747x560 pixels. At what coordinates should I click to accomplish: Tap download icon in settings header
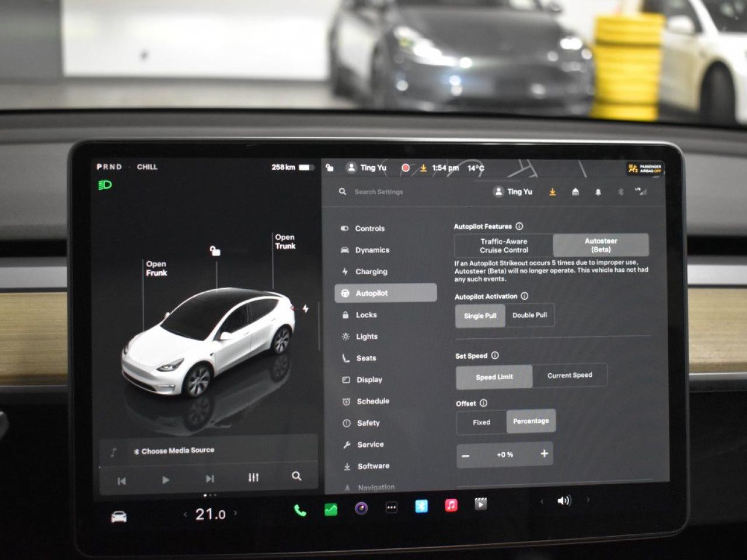pos(552,191)
